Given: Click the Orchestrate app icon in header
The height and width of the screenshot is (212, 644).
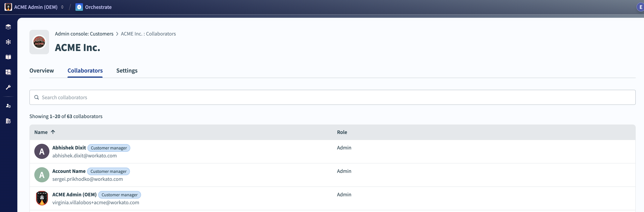Looking at the screenshot, I should pyautogui.click(x=79, y=7).
